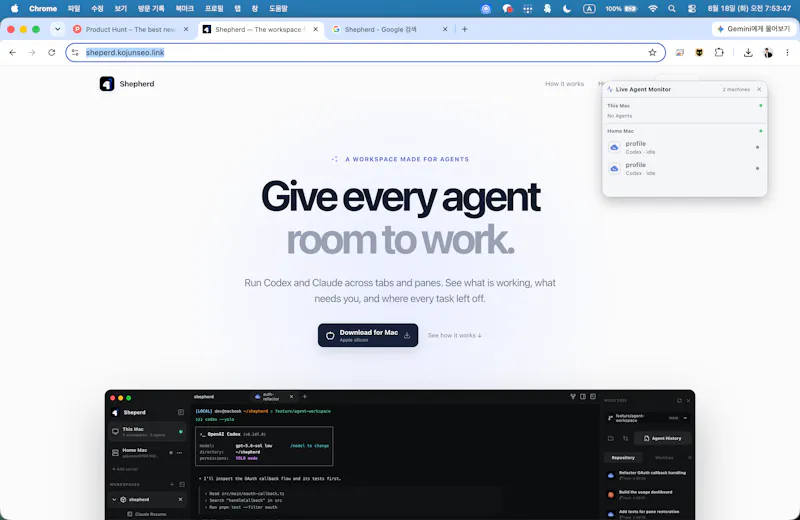
Task: Click the 2 machines label in monitor
Action: coord(736,89)
